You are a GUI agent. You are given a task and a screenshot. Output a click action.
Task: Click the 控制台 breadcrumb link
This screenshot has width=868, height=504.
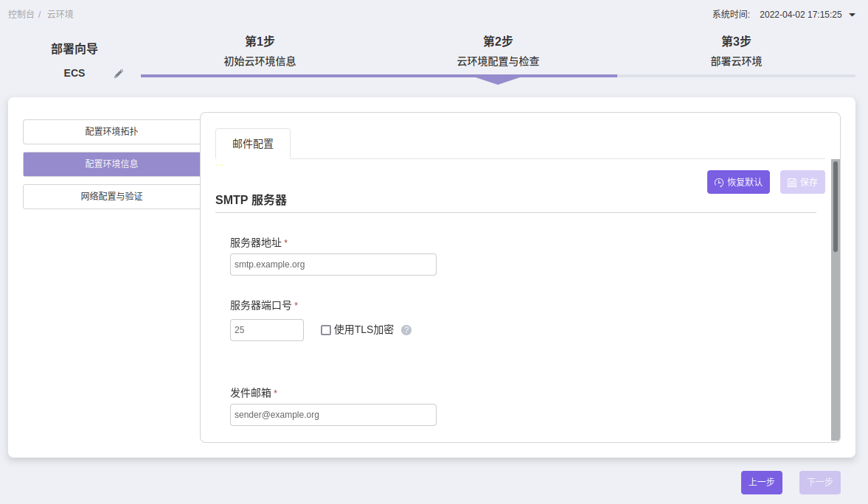21,15
